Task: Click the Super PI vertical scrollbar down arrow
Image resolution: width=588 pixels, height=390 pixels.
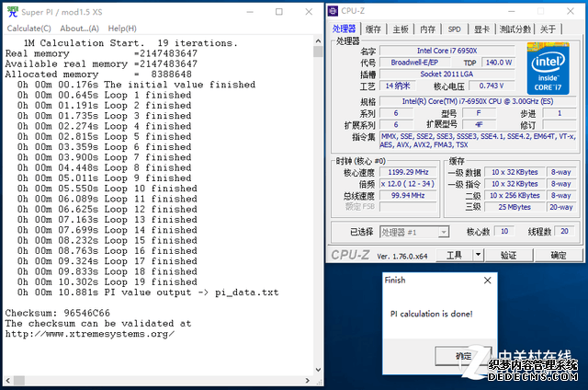Action: click(318, 370)
